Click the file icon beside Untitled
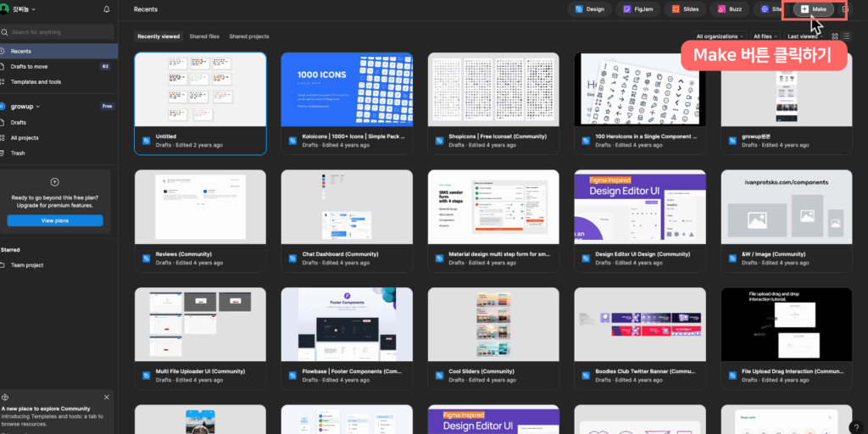Screen dimensions: 868x434 pyautogui.click(x=146, y=141)
